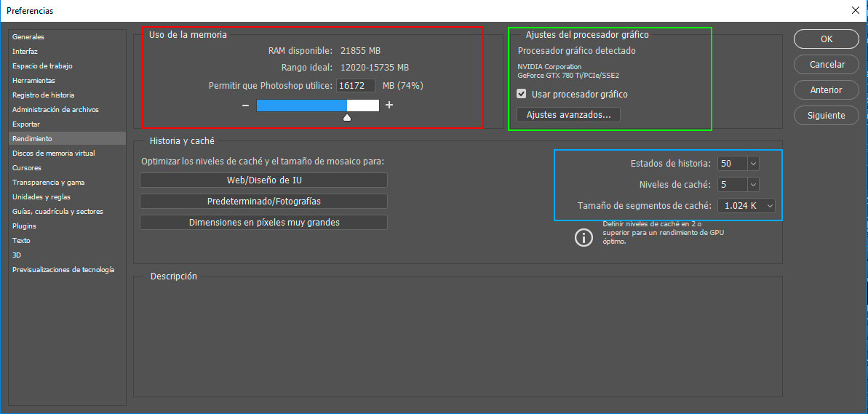Image resolution: width=868 pixels, height=414 pixels.
Task: Select Generales in the preferences sidebar
Action: click(x=28, y=36)
